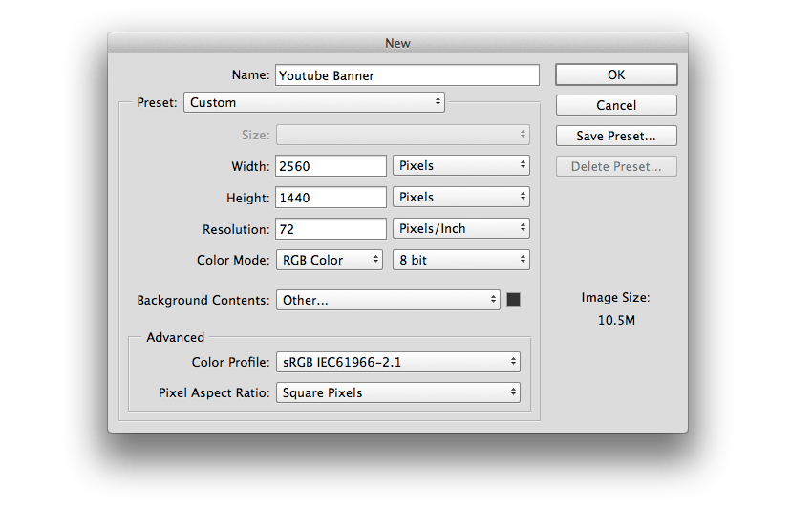
Task: Confirm the dialog with OK
Action: pyautogui.click(x=616, y=74)
